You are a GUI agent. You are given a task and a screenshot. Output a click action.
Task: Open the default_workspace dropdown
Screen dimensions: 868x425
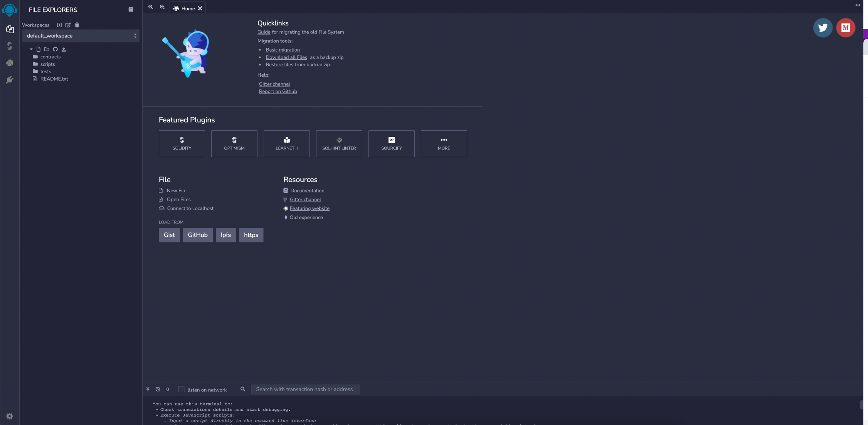click(x=81, y=36)
